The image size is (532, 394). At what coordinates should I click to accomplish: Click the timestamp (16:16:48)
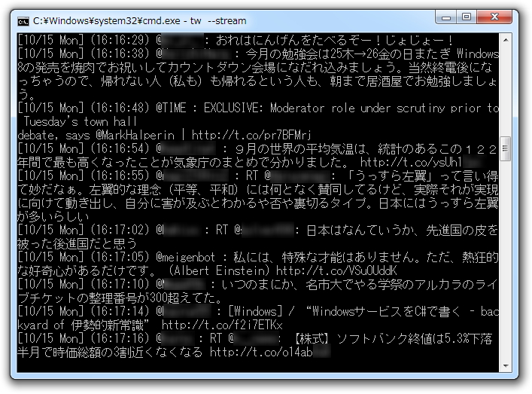point(120,108)
